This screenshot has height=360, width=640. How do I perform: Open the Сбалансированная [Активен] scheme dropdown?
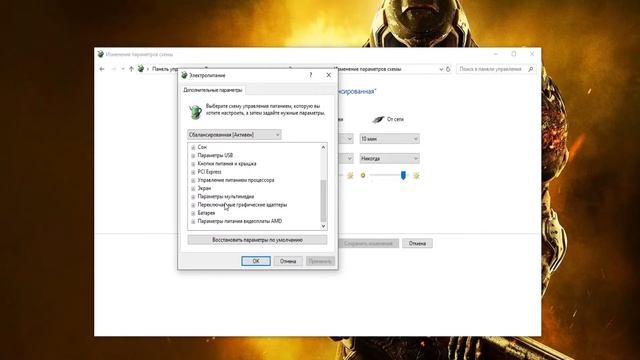234,135
